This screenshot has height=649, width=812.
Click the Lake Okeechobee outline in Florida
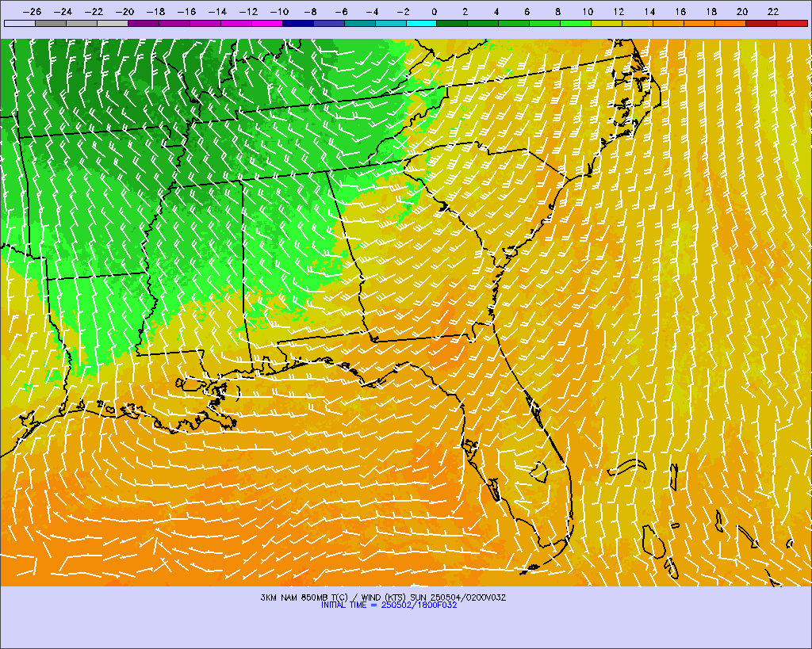539,471
